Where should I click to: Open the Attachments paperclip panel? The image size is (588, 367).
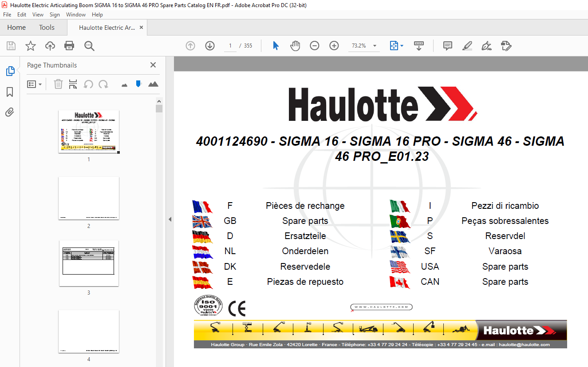tap(10, 112)
